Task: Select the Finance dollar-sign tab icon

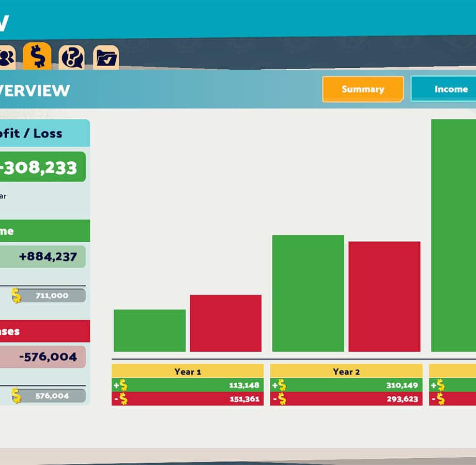Action: pos(37,56)
